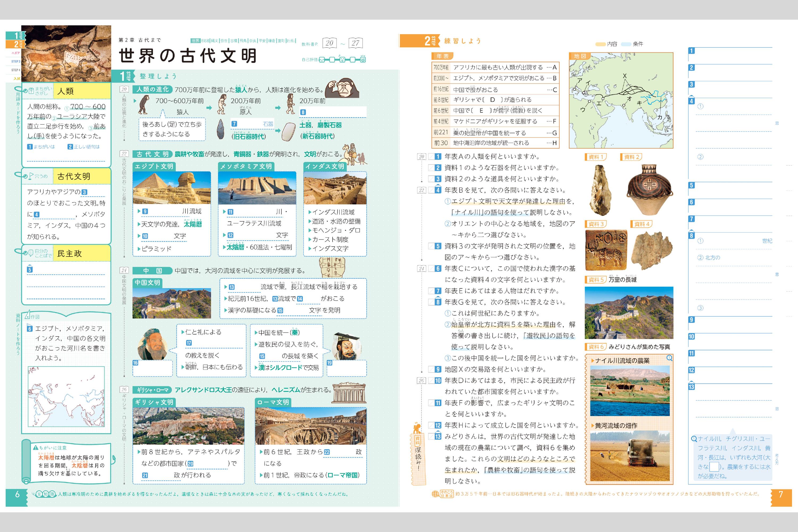The height and width of the screenshot is (532, 798).
Task: Click the light blue 条件 legend swatch
Action: click(626, 44)
